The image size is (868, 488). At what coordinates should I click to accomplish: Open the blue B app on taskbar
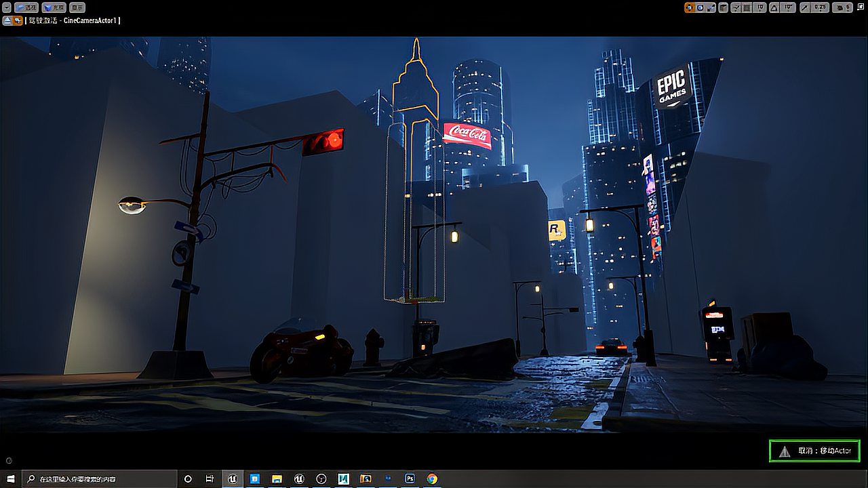[255, 479]
